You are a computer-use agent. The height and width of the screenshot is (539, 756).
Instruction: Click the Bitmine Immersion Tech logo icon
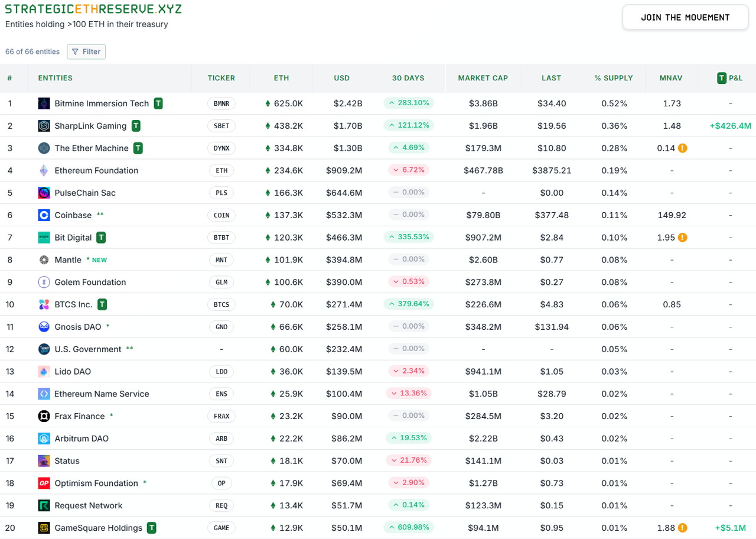tap(44, 103)
